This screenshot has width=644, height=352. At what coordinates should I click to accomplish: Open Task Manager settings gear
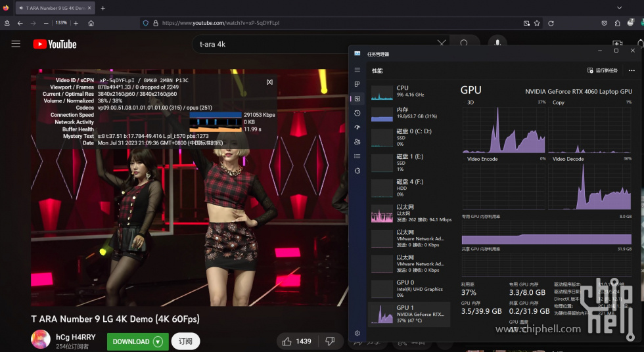[x=357, y=333]
